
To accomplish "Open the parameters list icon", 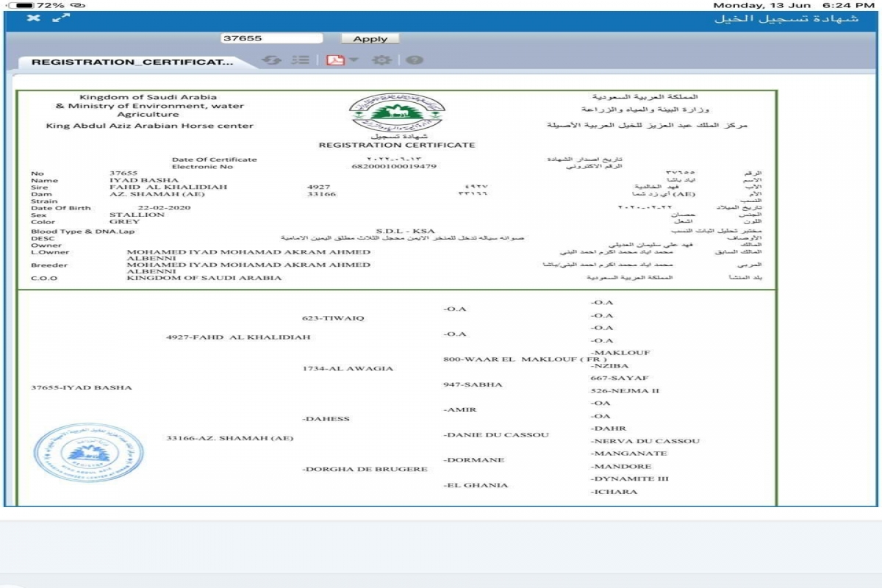I will point(300,60).
